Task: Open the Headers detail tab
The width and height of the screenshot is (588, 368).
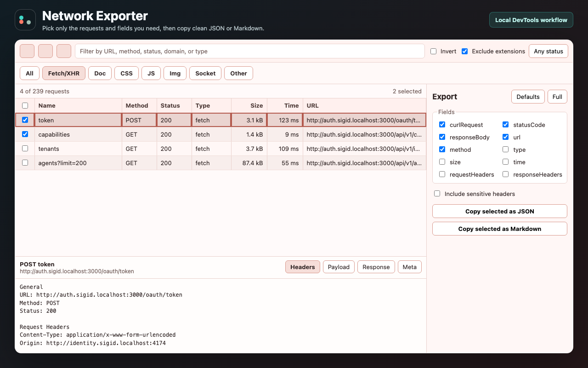Action: tap(302, 267)
